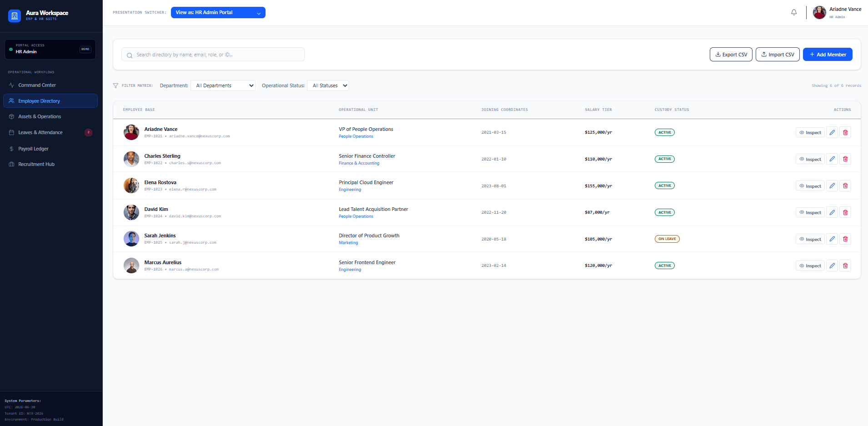Delete Sarah Jenkins using trash icon
This screenshot has width=868, height=426.
(845, 239)
